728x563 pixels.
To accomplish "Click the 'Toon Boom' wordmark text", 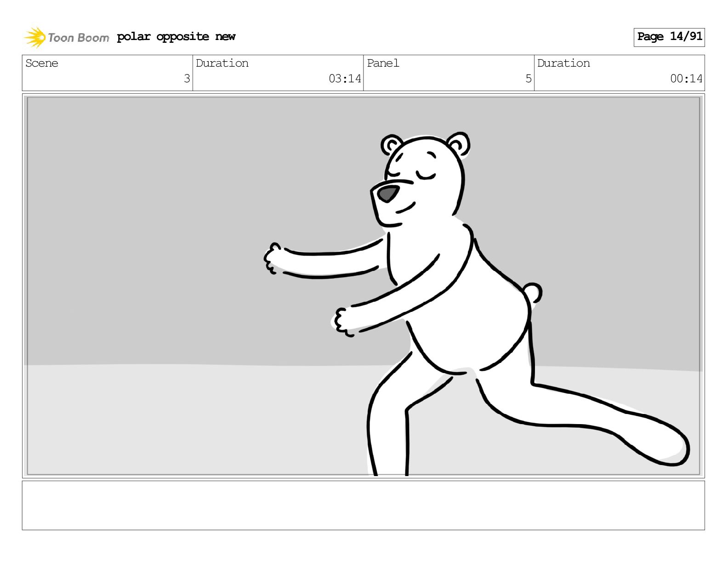I will 78,38.
